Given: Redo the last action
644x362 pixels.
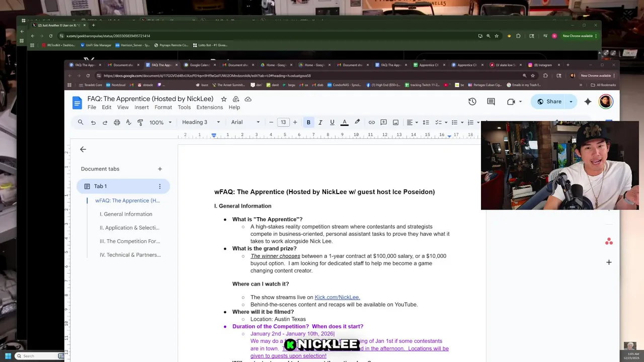Looking at the screenshot, I should (105, 122).
